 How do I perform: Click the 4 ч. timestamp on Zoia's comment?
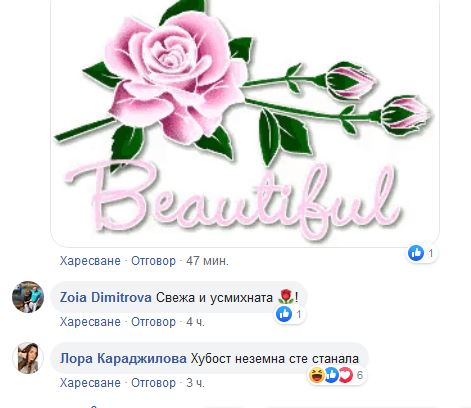(x=195, y=322)
